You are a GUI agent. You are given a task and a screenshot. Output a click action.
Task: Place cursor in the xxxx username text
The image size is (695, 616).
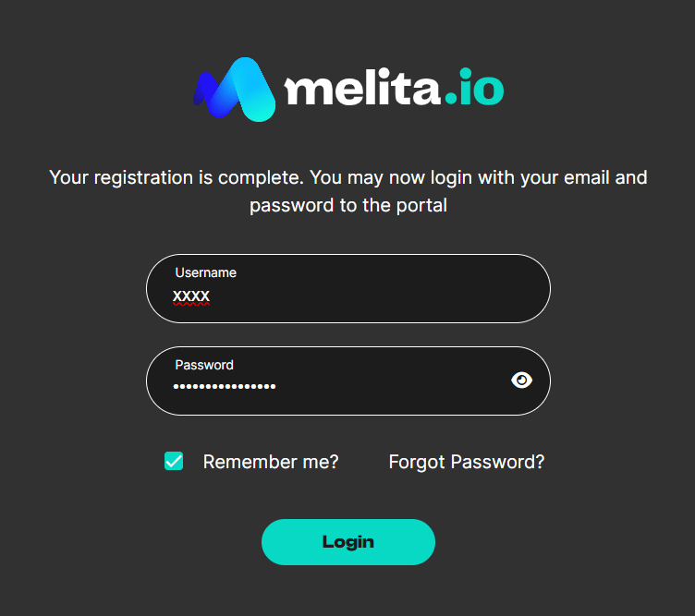pyautogui.click(x=191, y=296)
